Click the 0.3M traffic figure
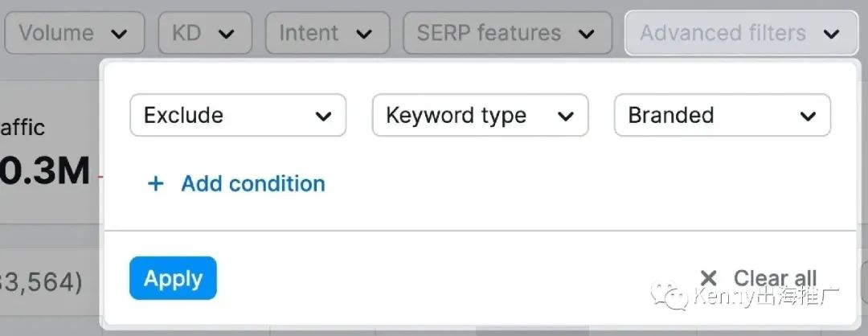The height and width of the screenshot is (336, 868). [44, 170]
